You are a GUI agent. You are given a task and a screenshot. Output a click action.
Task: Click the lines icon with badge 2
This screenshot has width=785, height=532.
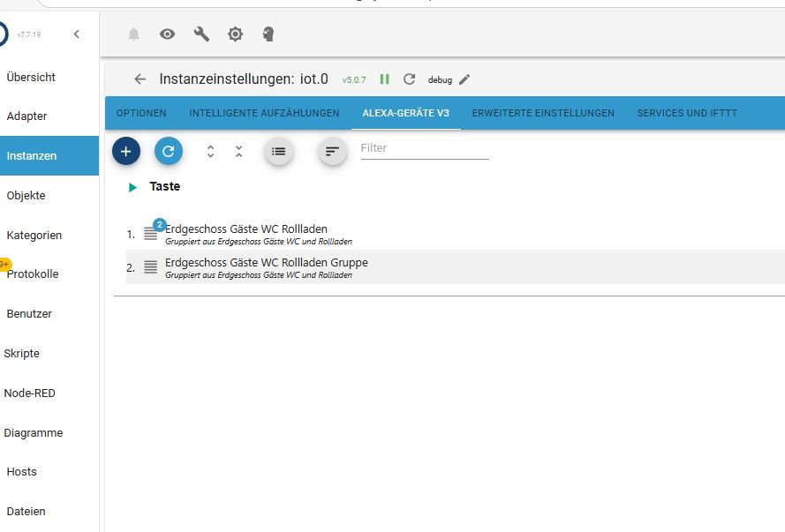pos(151,234)
